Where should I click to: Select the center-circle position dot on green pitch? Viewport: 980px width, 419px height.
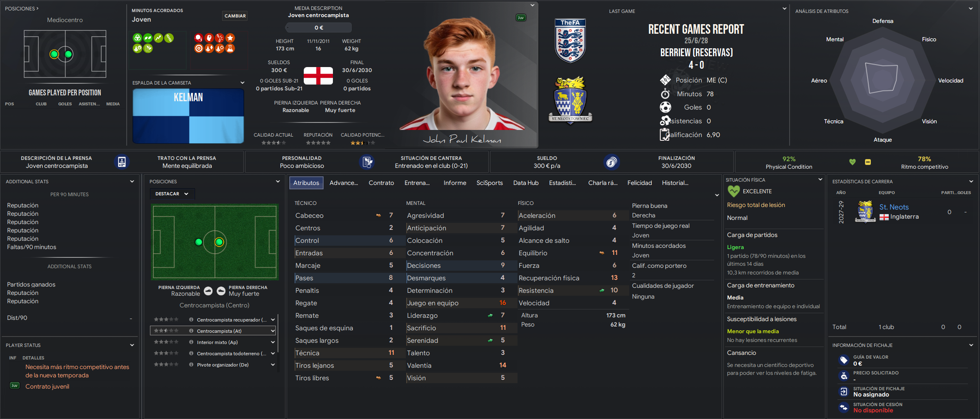click(x=219, y=242)
